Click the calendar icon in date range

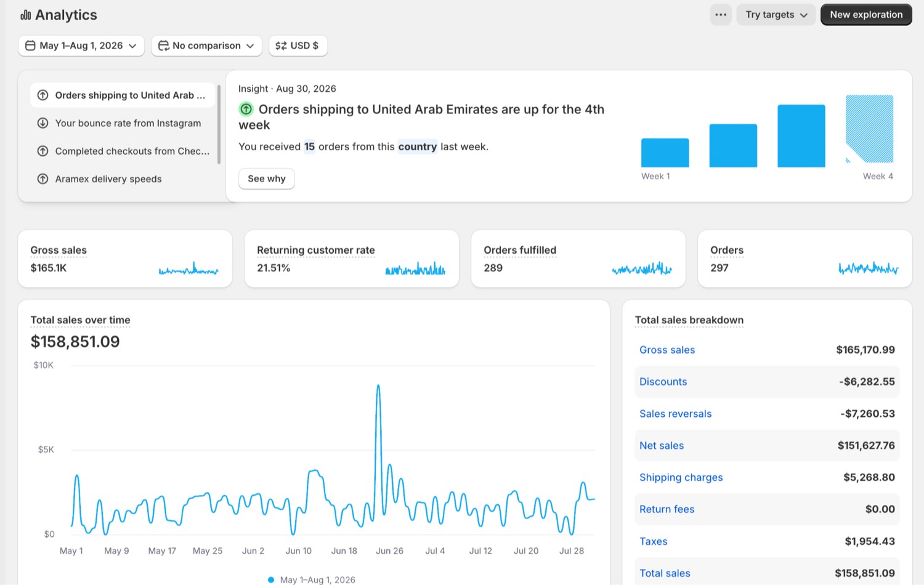(x=30, y=46)
